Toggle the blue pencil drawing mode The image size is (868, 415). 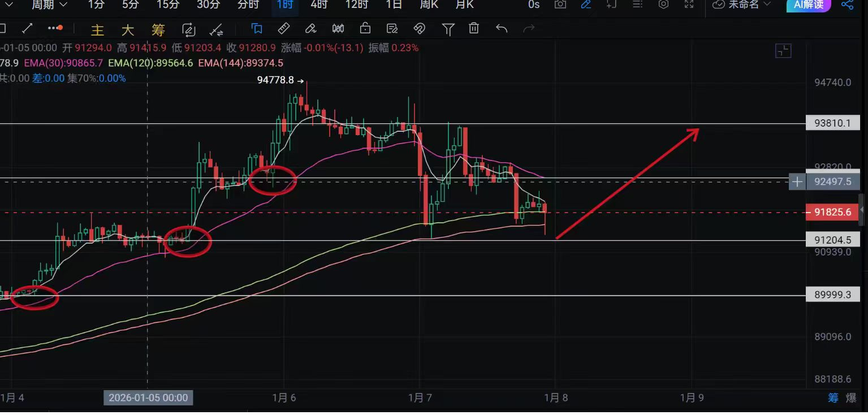coord(586,5)
